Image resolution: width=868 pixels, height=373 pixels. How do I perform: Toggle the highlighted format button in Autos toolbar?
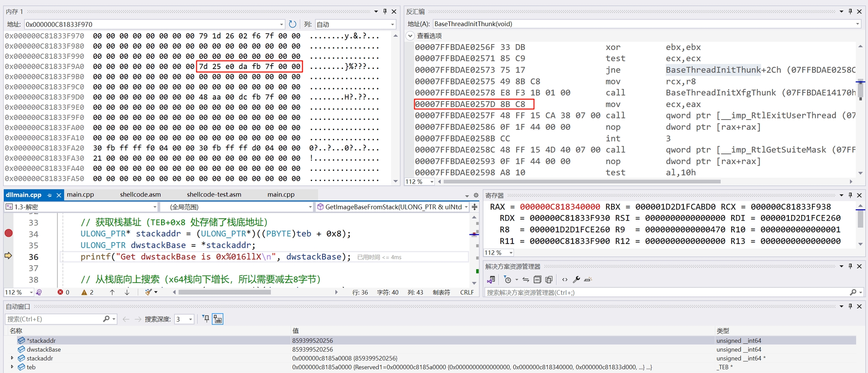[x=218, y=319]
